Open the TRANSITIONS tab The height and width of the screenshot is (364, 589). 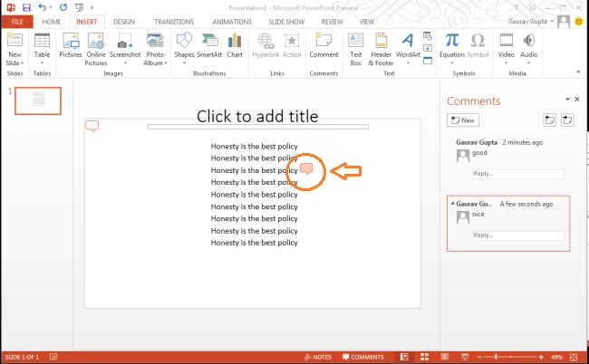pos(174,22)
